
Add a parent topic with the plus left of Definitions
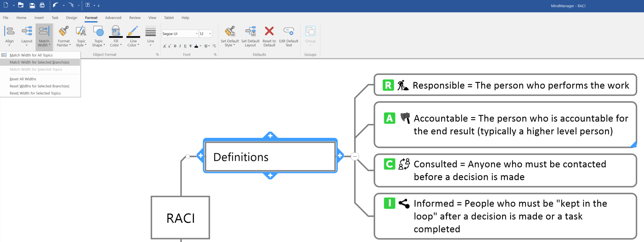(201, 156)
